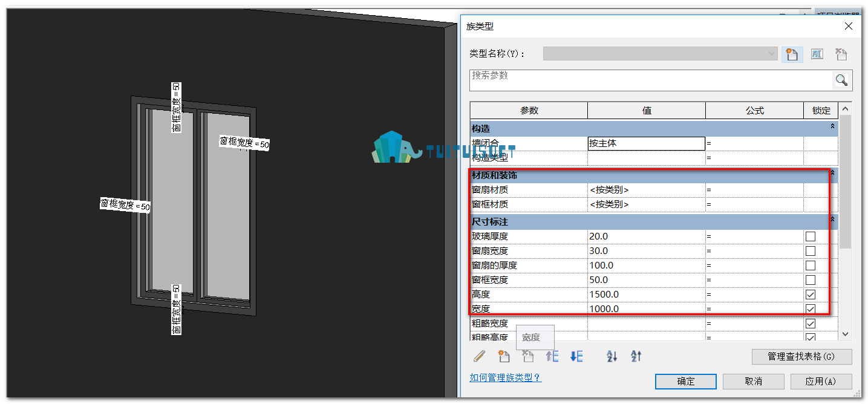Click the 搜索参数 search field
Image resolution: width=868 pixels, height=404 pixels.
pos(651,80)
